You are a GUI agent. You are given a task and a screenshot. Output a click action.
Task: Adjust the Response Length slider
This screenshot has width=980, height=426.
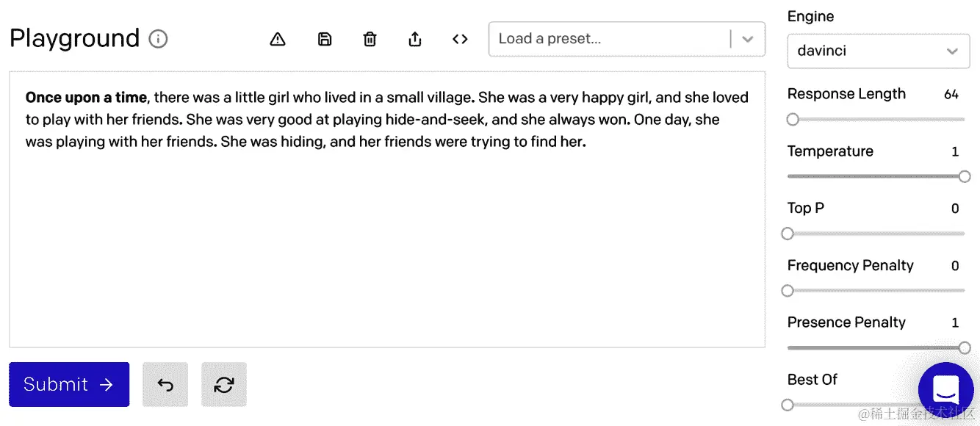coord(793,119)
